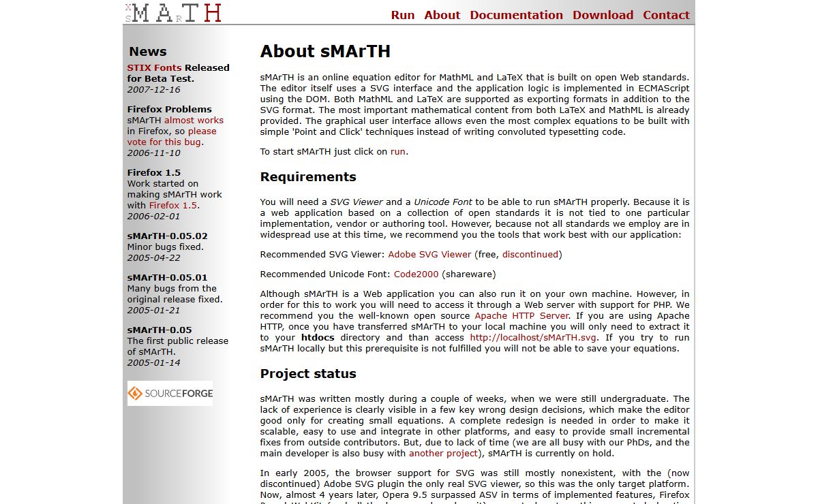Screen dimensions: 818x504
Task: Open the SourceForge badge link
Action: coord(170,393)
